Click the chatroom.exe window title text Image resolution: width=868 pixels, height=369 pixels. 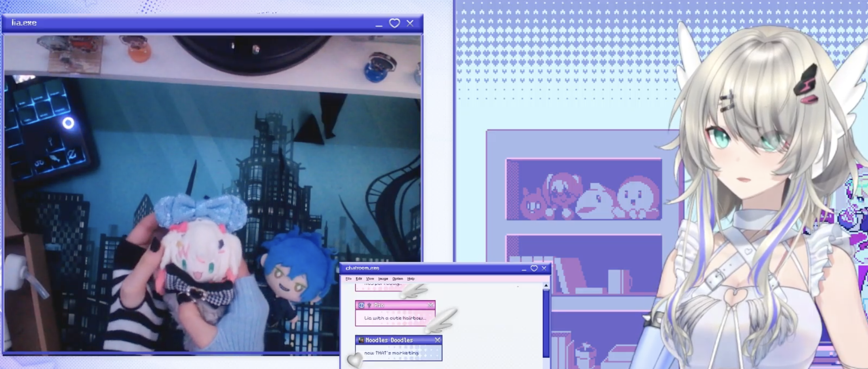point(362,268)
